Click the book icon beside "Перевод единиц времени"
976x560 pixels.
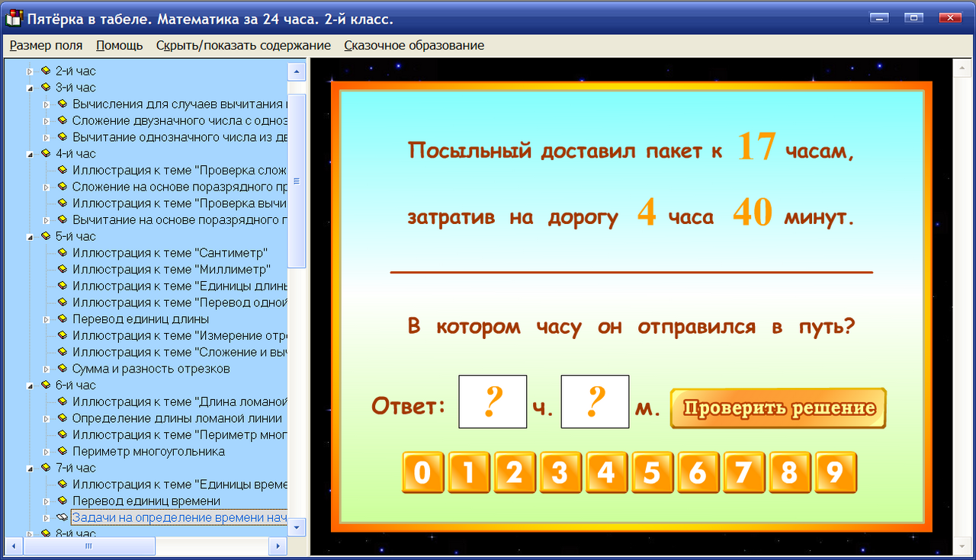[x=62, y=501]
